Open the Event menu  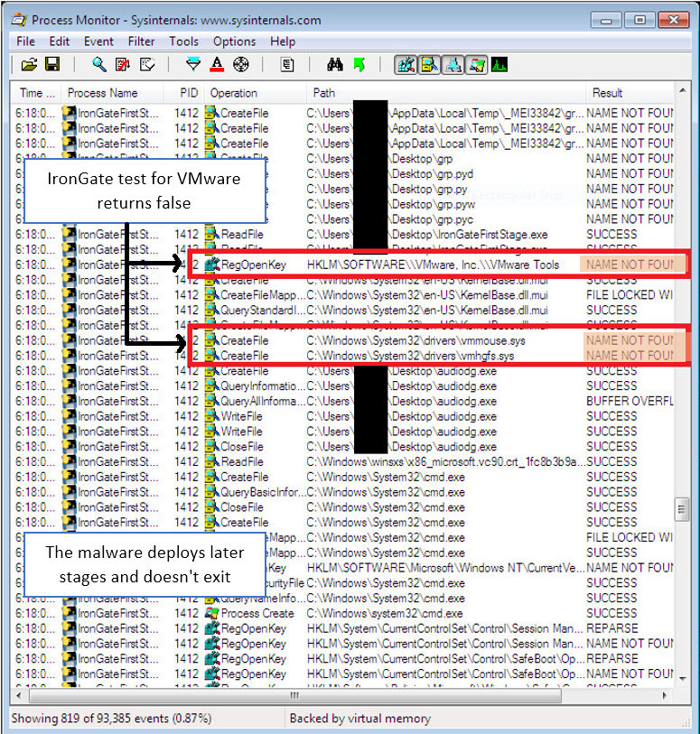coord(98,42)
